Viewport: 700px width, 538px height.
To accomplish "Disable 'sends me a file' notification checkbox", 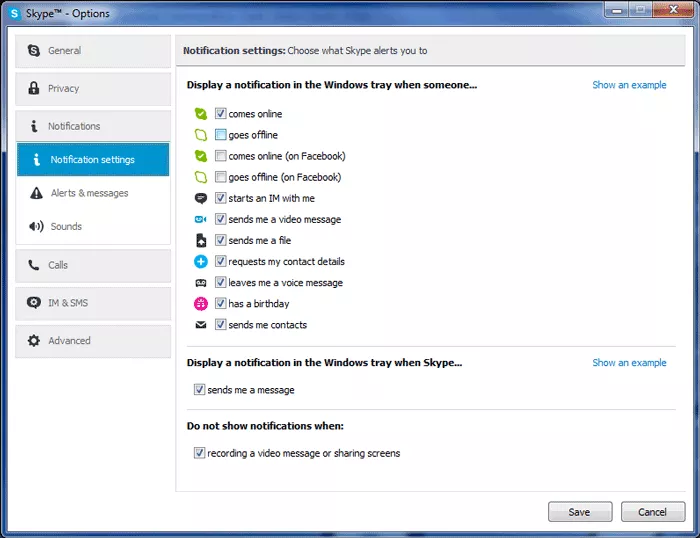I will [221, 240].
